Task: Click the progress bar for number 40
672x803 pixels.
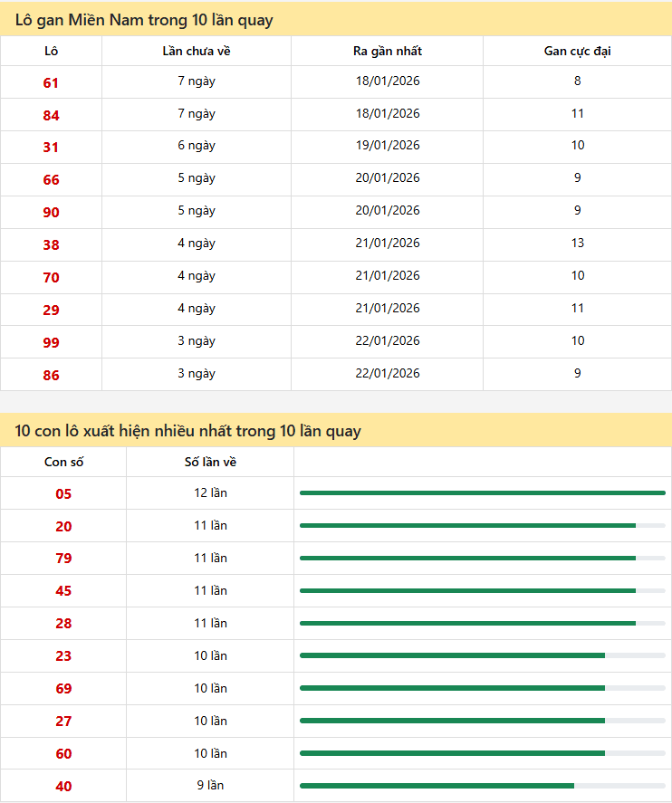Action: click(x=482, y=786)
